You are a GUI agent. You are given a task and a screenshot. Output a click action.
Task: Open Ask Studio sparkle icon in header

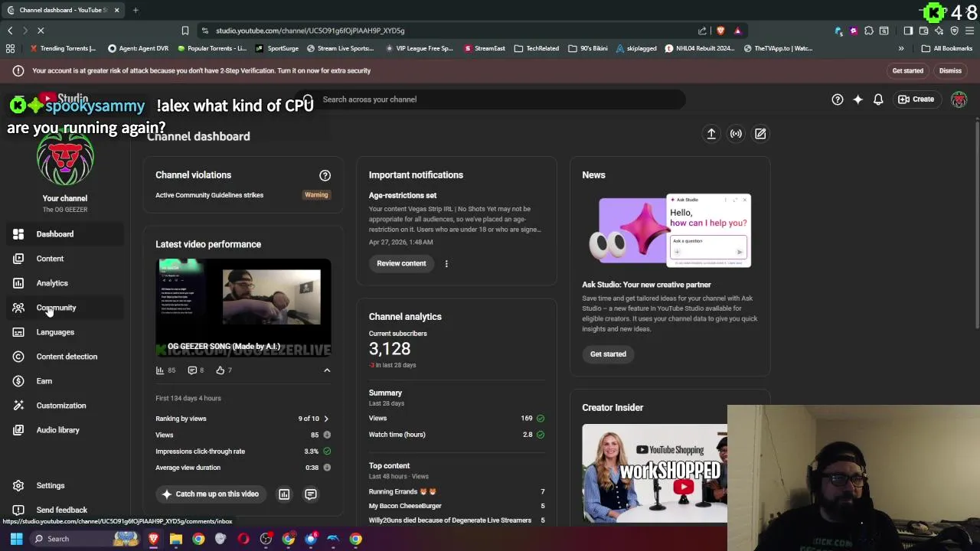[x=858, y=99]
